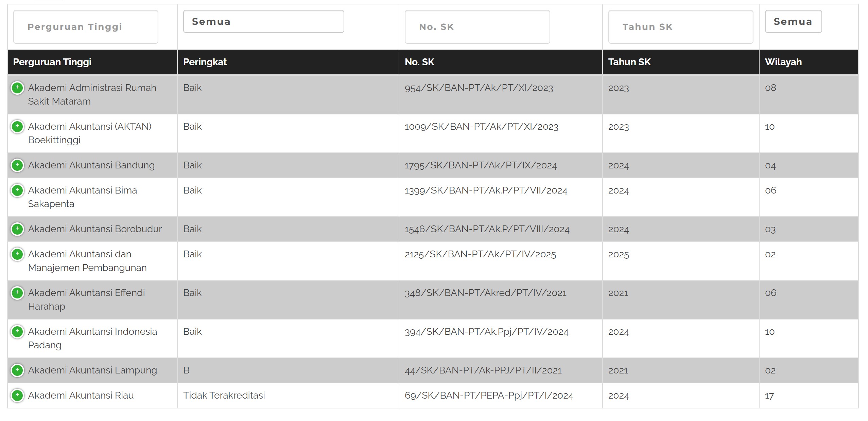Click Wilayah value 17 for Akademi Akuntansi Riau
This screenshot has height=421, width=868.
point(769,396)
